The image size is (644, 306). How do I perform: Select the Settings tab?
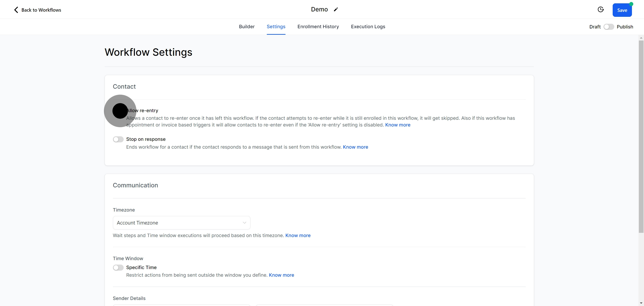click(x=276, y=26)
